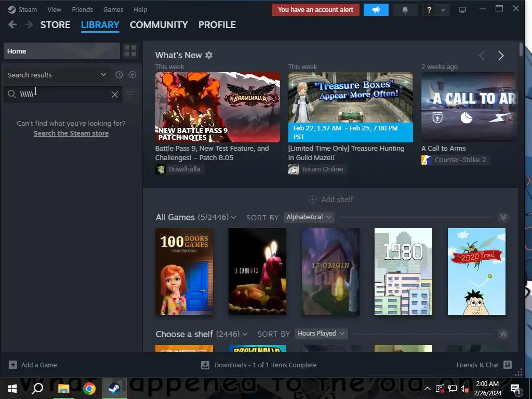The width and height of the screenshot is (532, 399).
Task: Show hidden system tray icons
Action: (428, 389)
